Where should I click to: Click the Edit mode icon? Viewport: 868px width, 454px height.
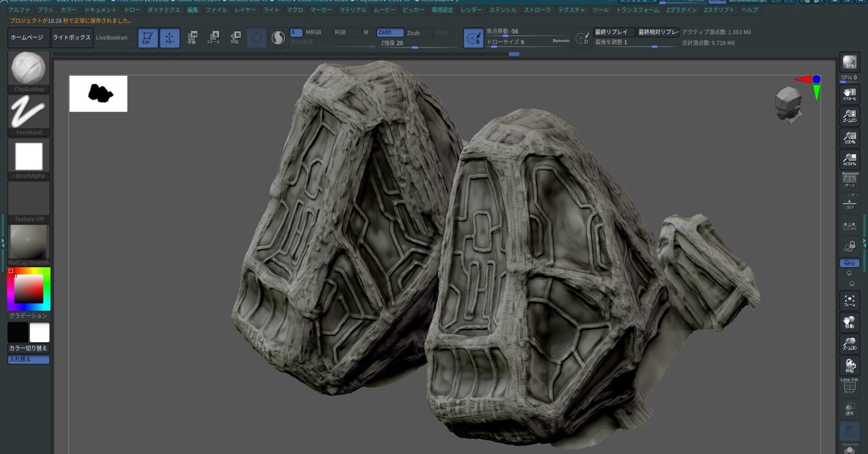click(147, 37)
